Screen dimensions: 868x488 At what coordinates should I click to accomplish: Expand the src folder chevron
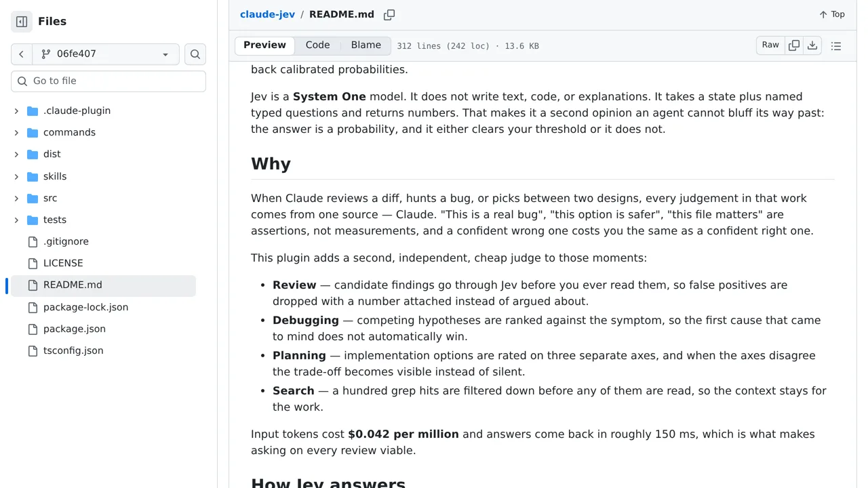pos(16,198)
